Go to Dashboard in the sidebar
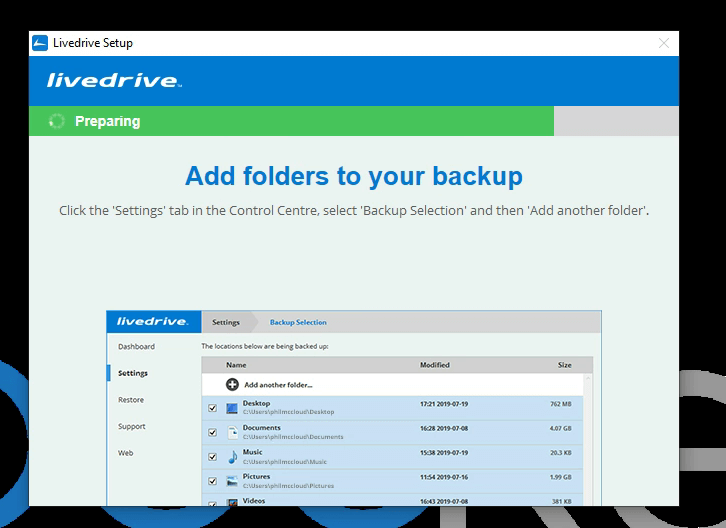 click(x=136, y=347)
